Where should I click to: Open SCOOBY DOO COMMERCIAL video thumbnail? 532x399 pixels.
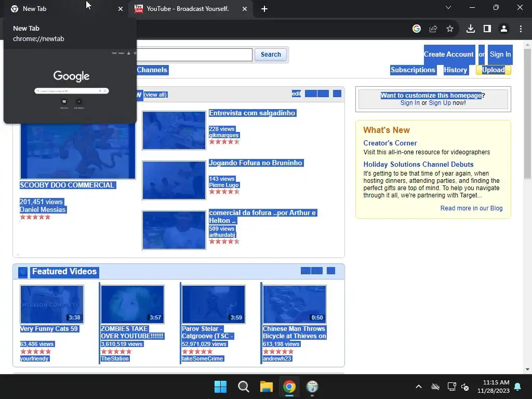[x=78, y=151]
